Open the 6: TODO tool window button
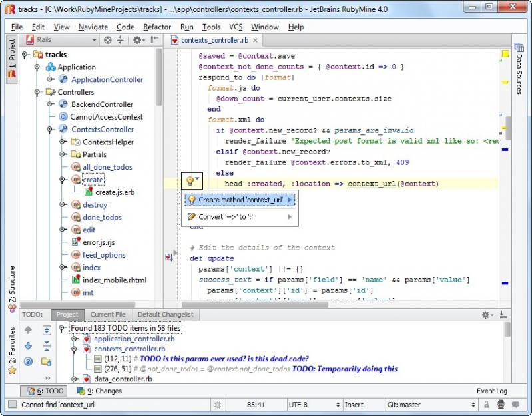The height and width of the screenshot is (416, 532). pyautogui.click(x=44, y=391)
